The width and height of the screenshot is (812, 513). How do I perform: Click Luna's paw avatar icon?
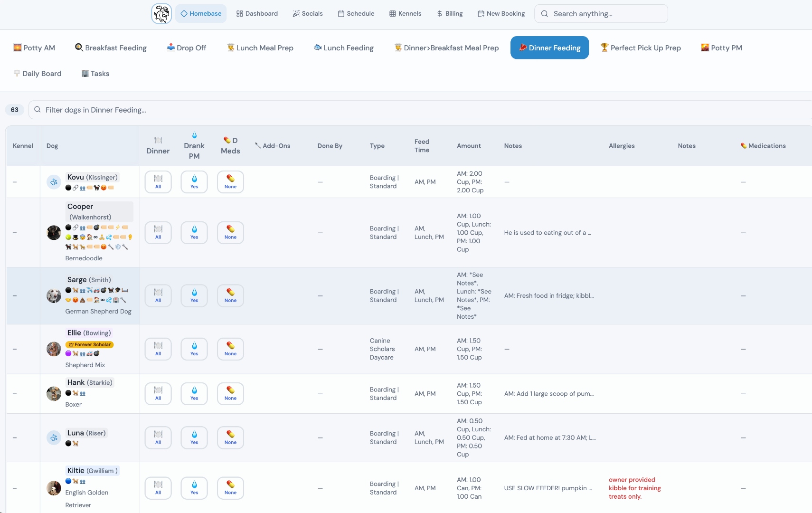54,437
